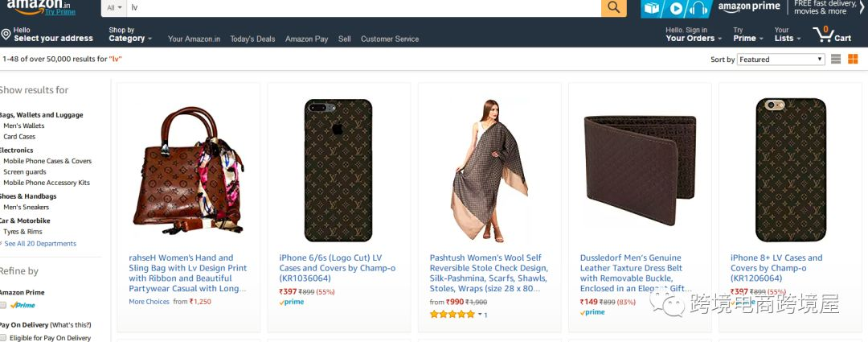Click the Amazon.in logo
This screenshot has height=342, width=868.
click(x=42, y=7)
